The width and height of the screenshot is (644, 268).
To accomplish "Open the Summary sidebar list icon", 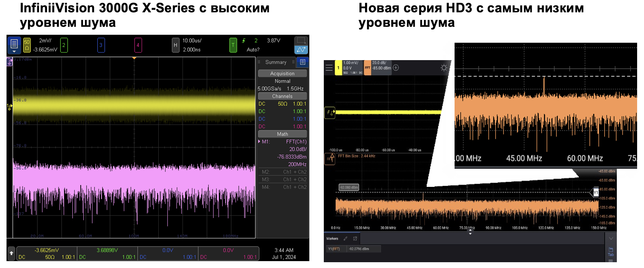I will coord(302,62).
